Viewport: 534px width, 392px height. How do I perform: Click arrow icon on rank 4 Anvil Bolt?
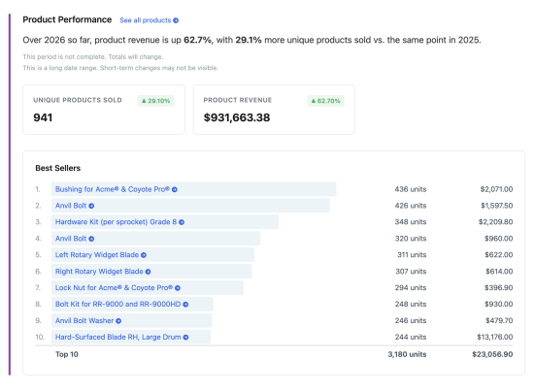pyautogui.click(x=91, y=239)
